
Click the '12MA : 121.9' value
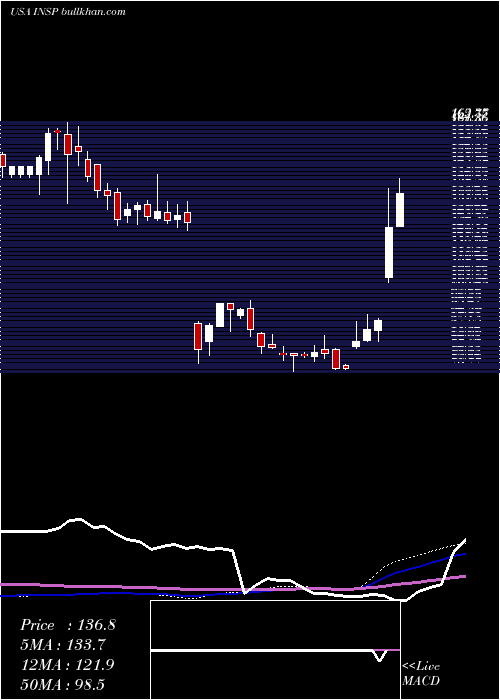coord(68,665)
